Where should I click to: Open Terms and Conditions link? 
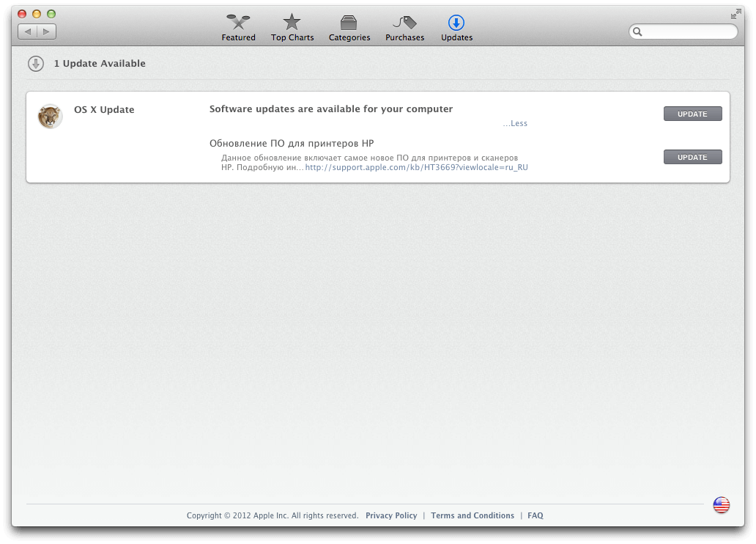click(x=472, y=515)
